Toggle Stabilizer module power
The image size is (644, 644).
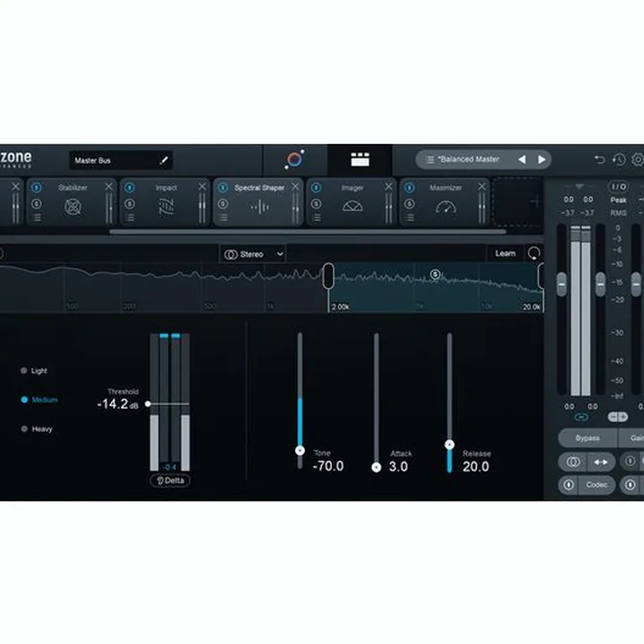point(37,188)
